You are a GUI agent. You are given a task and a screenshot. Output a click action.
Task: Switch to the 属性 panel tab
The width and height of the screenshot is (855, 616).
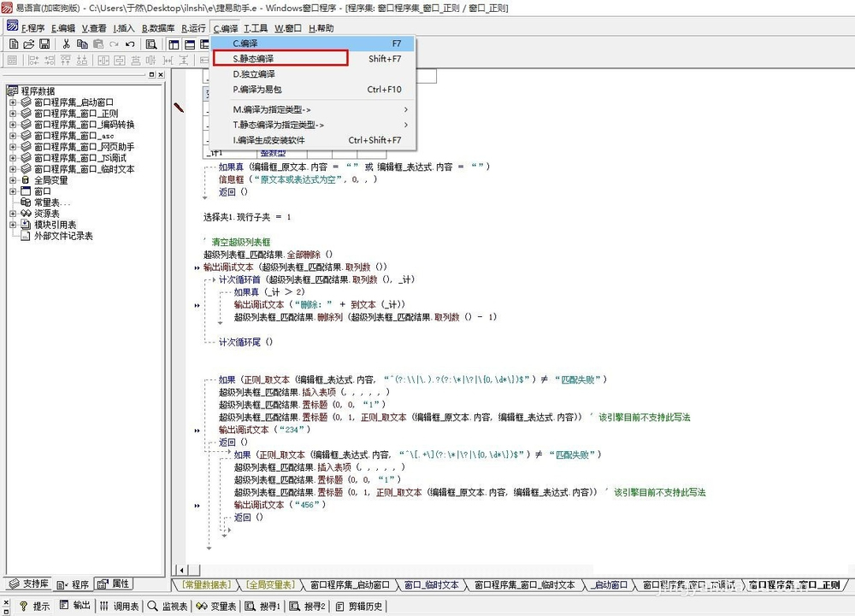click(x=114, y=584)
